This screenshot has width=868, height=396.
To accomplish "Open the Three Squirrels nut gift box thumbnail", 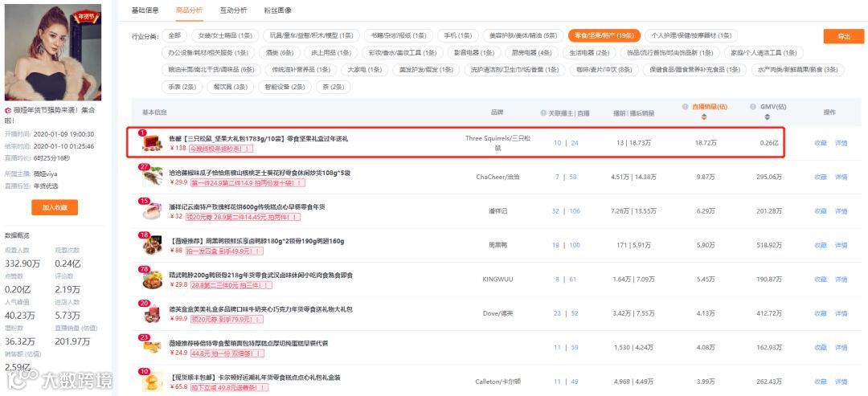I will pos(151,143).
